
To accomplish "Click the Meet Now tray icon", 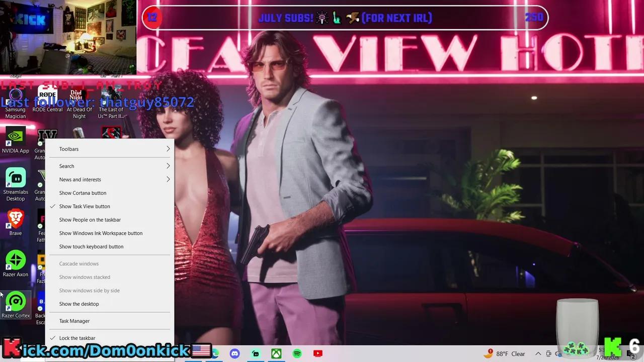I will tap(549, 354).
